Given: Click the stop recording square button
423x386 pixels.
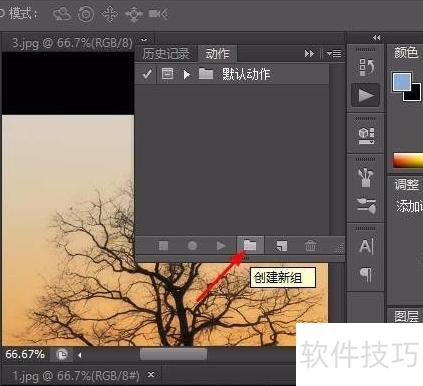Looking at the screenshot, I should [163, 246].
